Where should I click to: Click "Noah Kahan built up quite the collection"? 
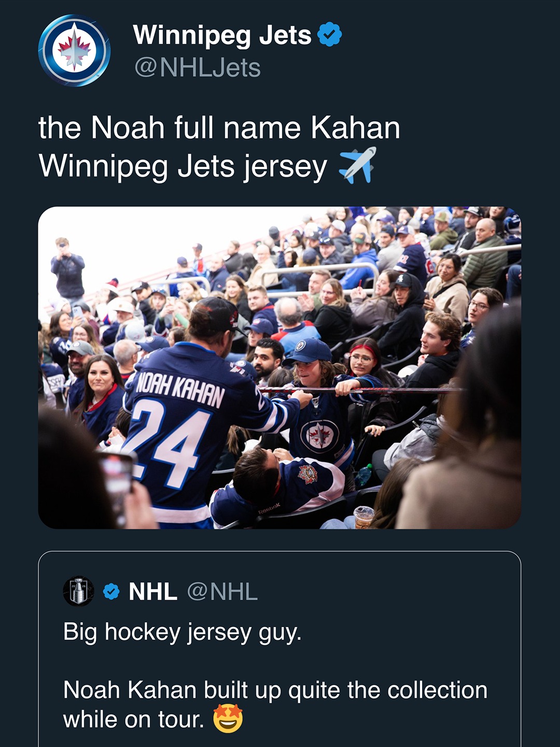[x=275, y=690]
